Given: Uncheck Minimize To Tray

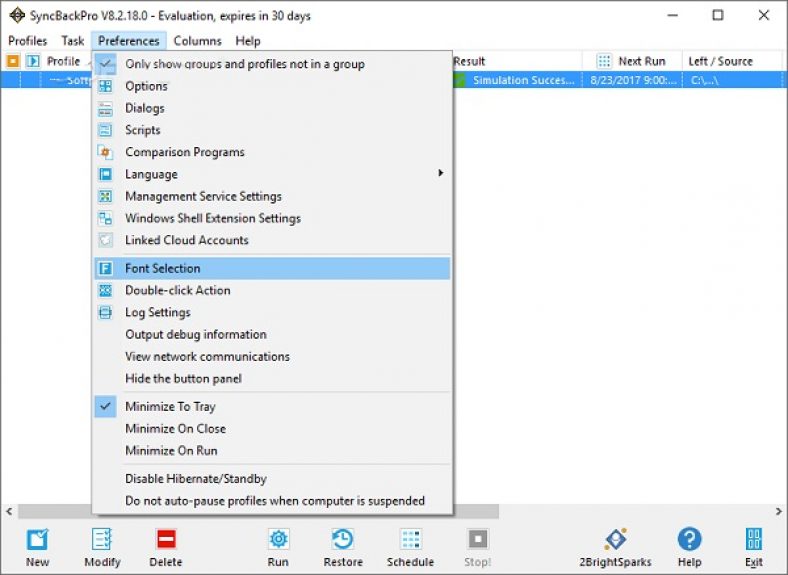Looking at the screenshot, I should [x=272, y=407].
